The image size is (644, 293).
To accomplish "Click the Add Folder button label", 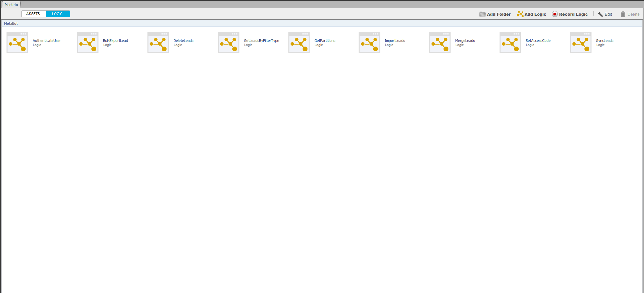I will 499,14.
